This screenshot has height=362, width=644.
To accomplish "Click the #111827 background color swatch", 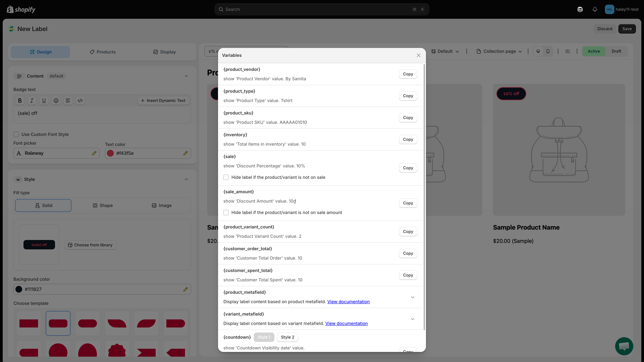I will pyautogui.click(x=19, y=289).
